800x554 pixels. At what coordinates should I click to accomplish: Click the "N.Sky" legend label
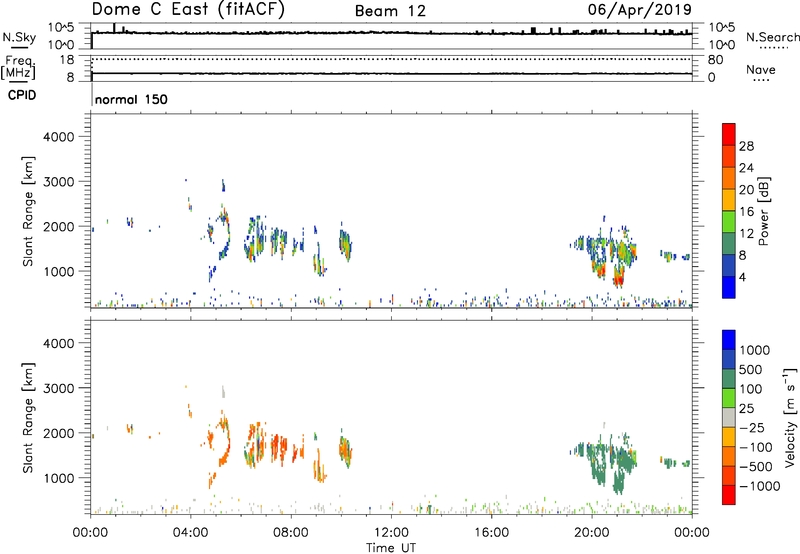coord(19,37)
